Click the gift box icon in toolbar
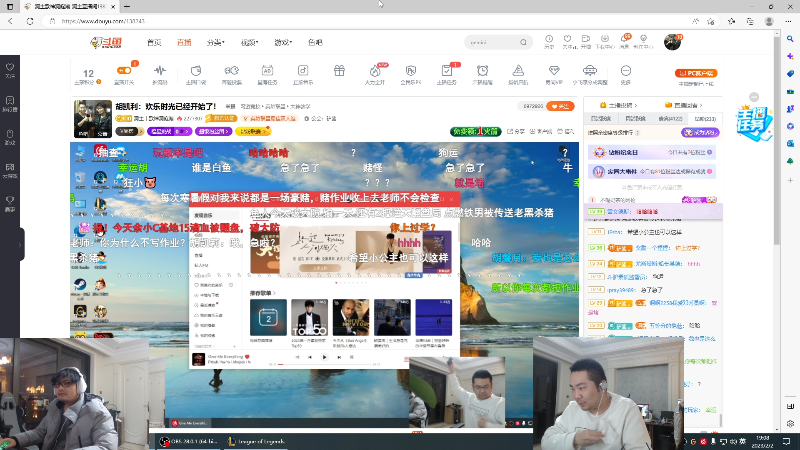The image size is (800, 450). coord(339,71)
